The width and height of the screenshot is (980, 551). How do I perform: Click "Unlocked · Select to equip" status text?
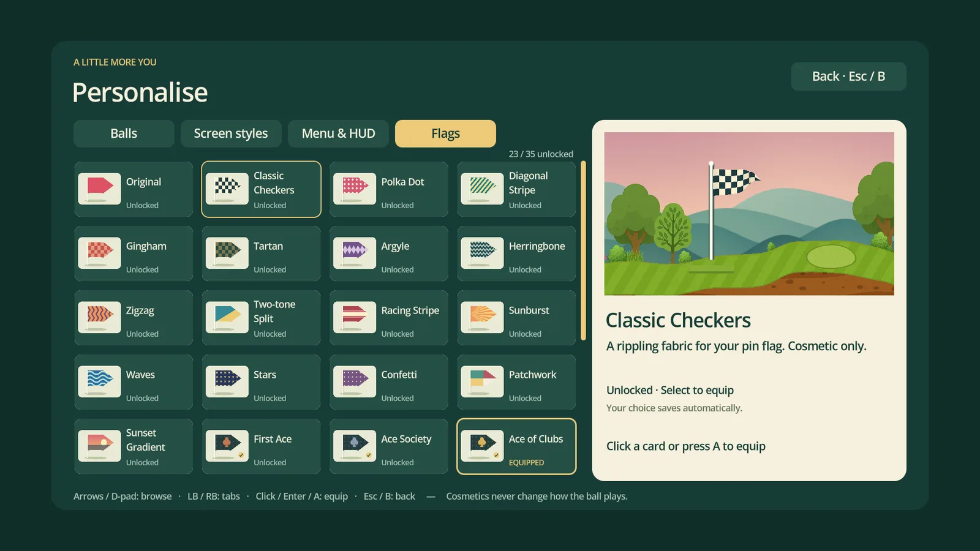click(x=670, y=390)
